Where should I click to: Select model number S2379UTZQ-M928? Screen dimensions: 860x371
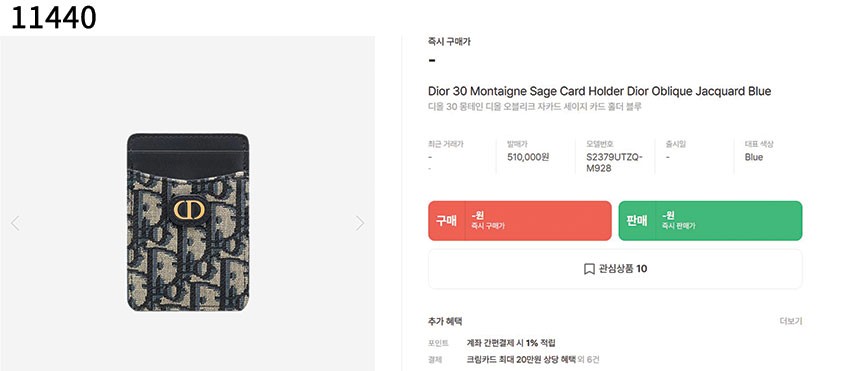point(614,162)
